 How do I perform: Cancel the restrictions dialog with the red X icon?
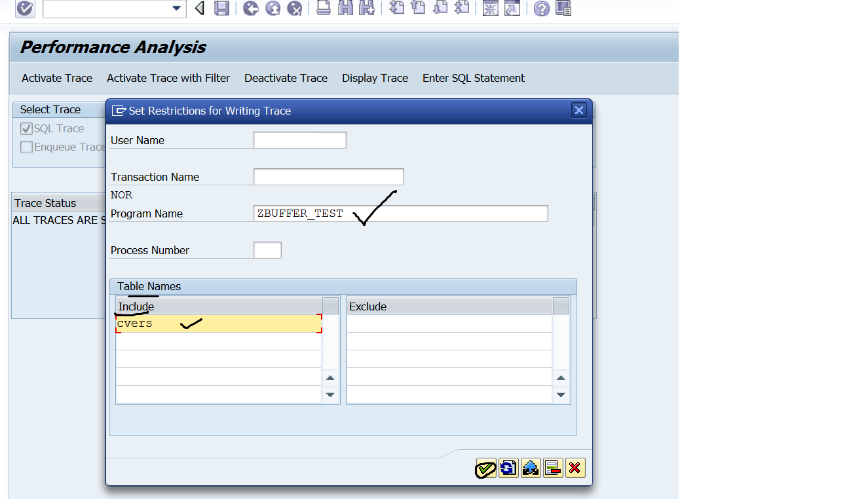pos(575,468)
